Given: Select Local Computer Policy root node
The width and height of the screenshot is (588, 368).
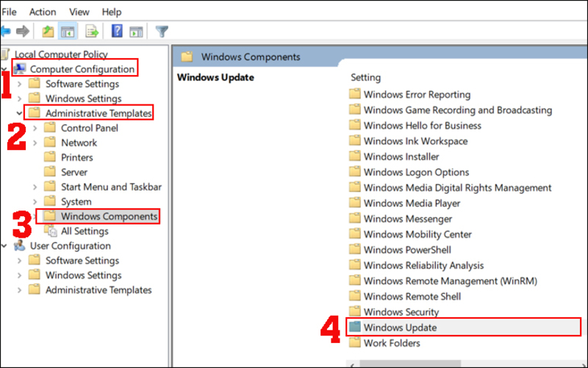Looking at the screenshot, I should pyautogui.click(x=61, y=54).
